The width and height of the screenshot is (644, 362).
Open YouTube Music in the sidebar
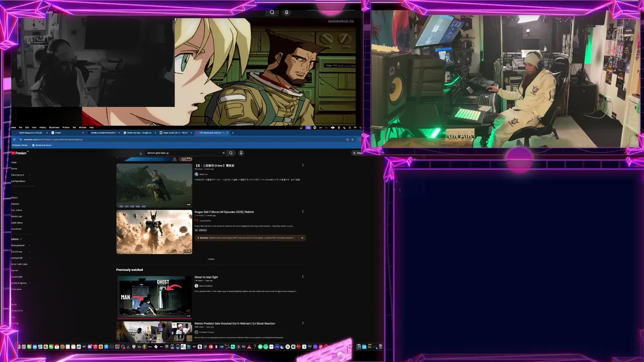coord(18,181)
